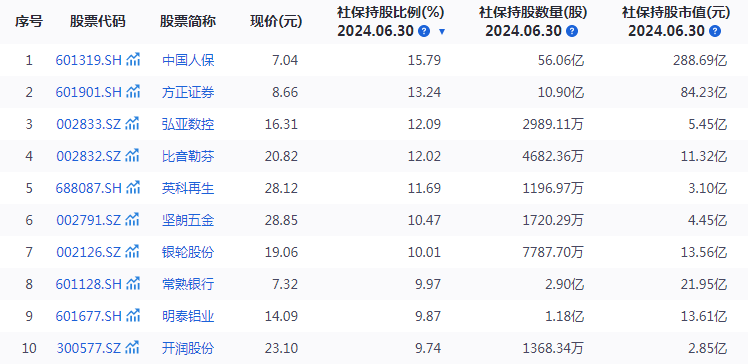The width and height of the screenshot is (748, 364).
Task: Open chart icon beside 300577.SZ
Action: point(132,347)
